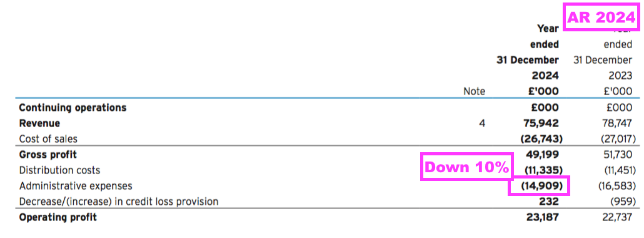Select the Gross profit row label

pyautogui.click(x=48, y=155)
